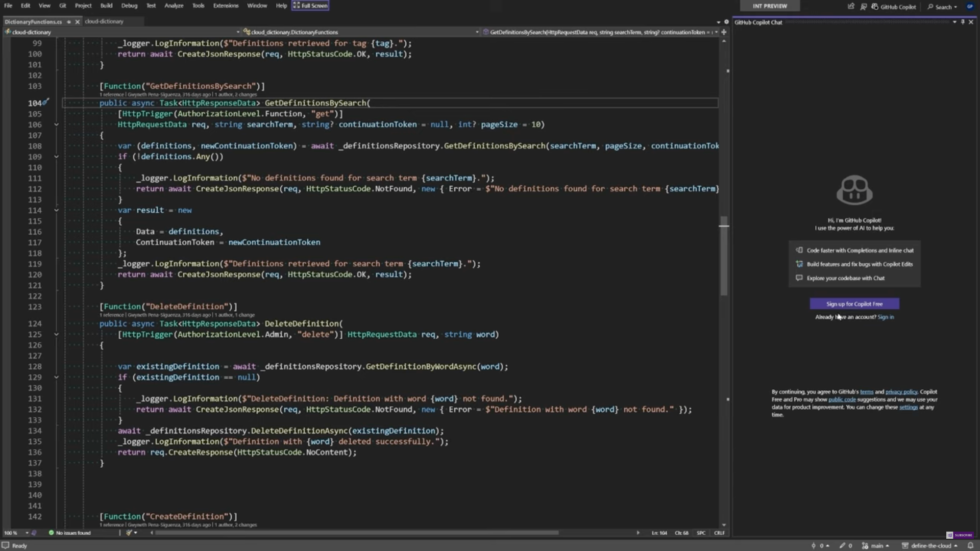Pin the DictionaryFunctions.cs tab

point(69,22)
